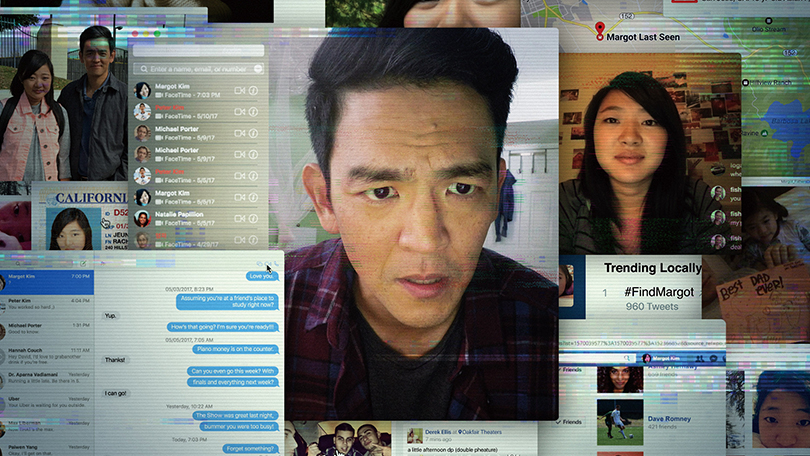Viewport: 810px width, 456px height.
Task: Video call icon on Margot Kim 5/5/17 row
Action: 239,197
